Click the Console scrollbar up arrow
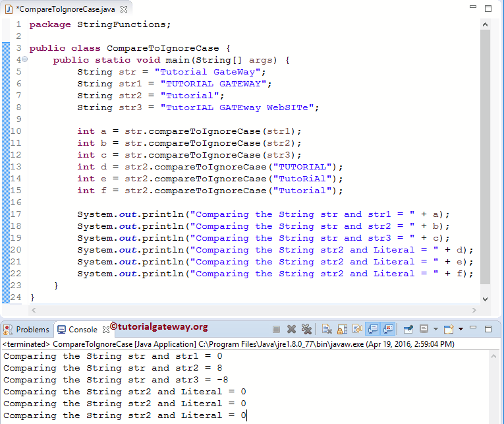Image resolution: width=504 pixels, height=424 pixels. pyautogui.click(x=493, y=356)
